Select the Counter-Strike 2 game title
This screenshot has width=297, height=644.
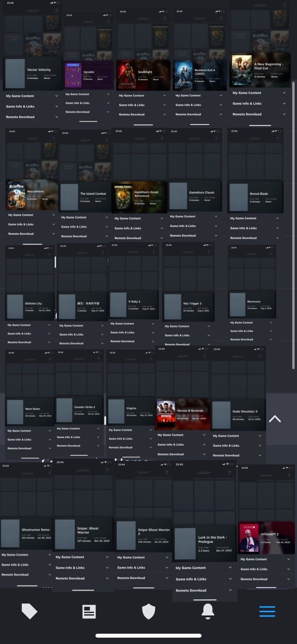(85, 407)
